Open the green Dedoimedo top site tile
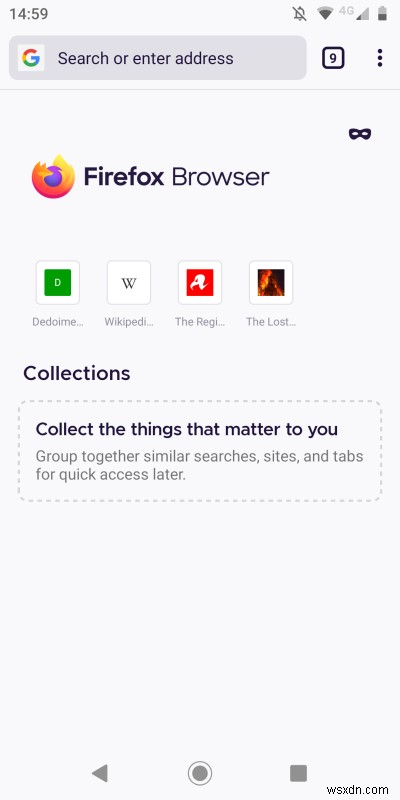Image resolution: width=400 pixels, height=800 pixels. click(x=58, y=283)
